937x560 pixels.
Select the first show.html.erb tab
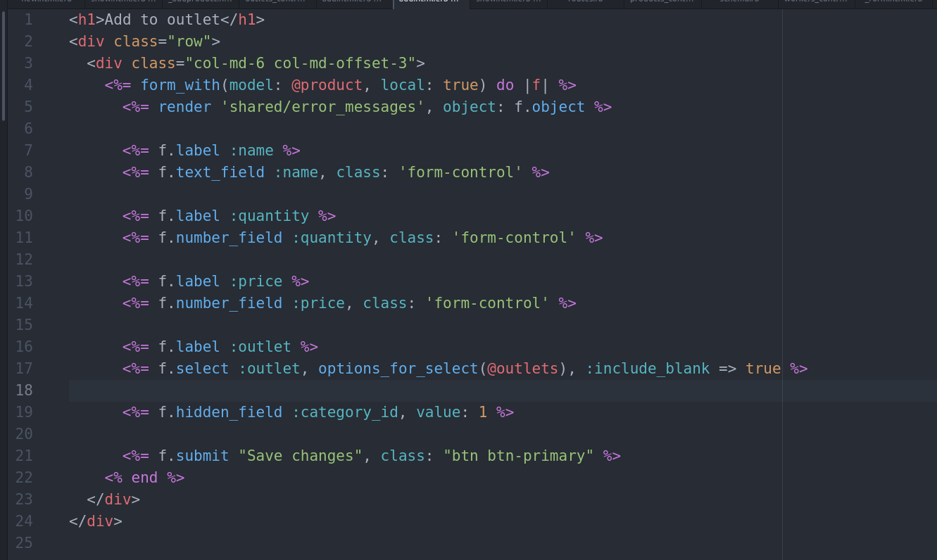point(123,3)
